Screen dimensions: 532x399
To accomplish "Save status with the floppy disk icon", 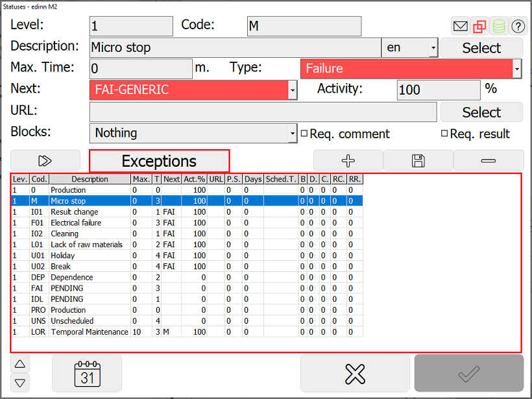I will 418,160.
